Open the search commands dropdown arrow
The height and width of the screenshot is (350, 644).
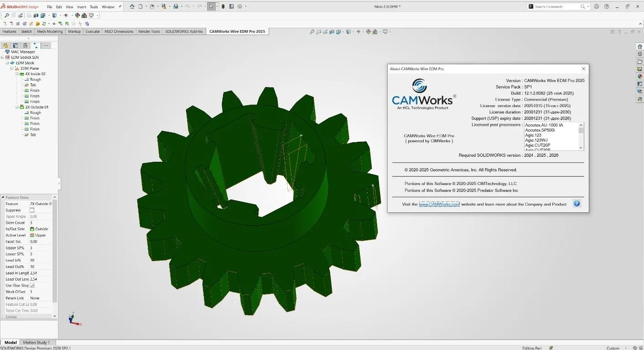588,6
